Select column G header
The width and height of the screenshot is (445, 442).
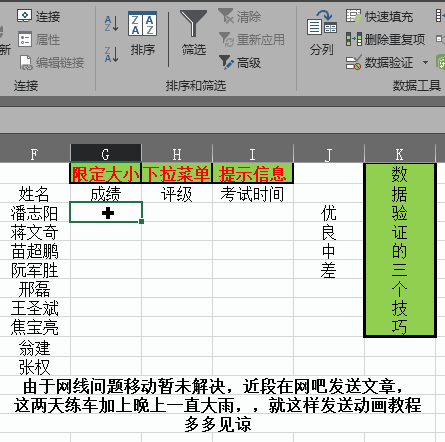pos(106,154)
